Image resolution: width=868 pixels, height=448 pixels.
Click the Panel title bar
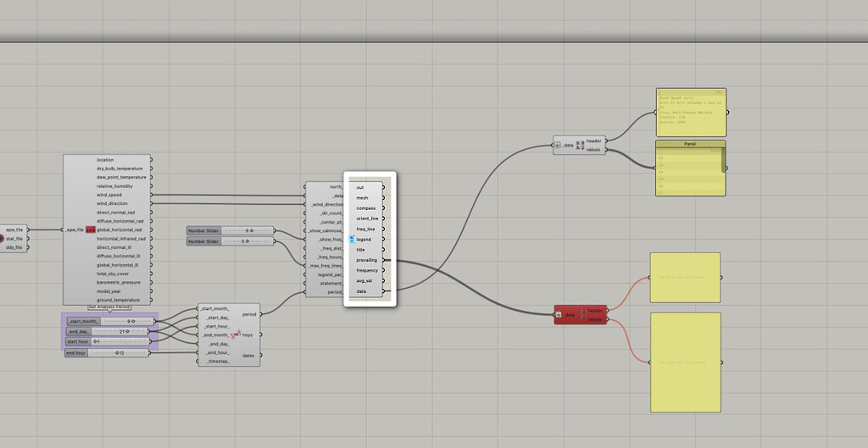(691, 144)
